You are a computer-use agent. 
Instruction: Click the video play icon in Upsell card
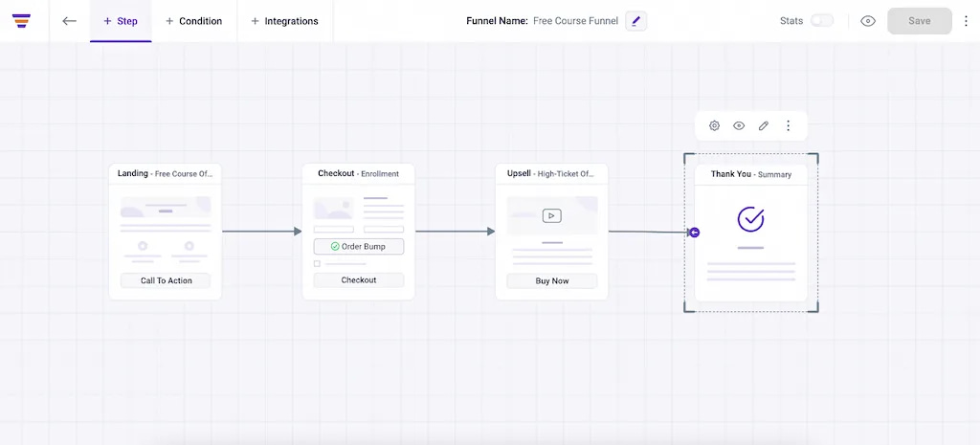[x=552, y=215]
